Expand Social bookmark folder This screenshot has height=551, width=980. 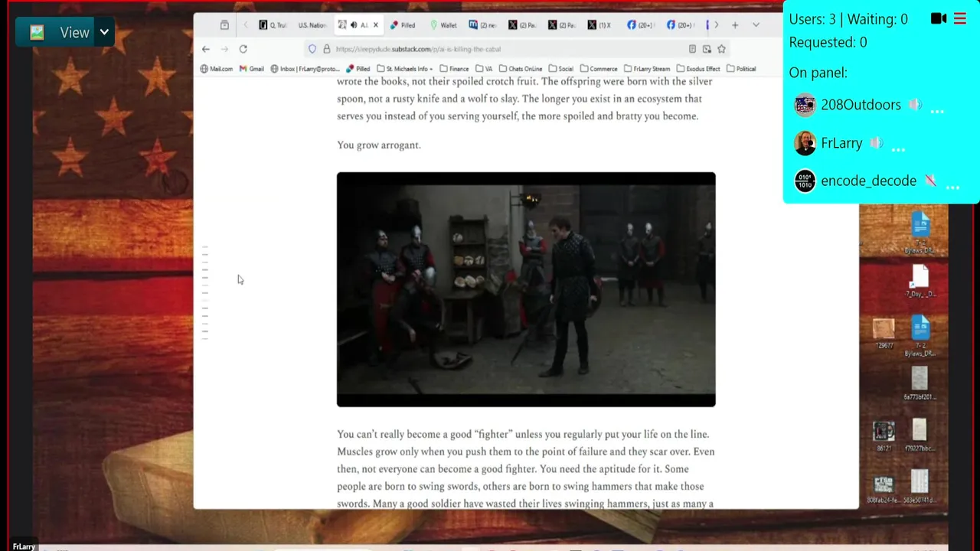pos(560,69)
